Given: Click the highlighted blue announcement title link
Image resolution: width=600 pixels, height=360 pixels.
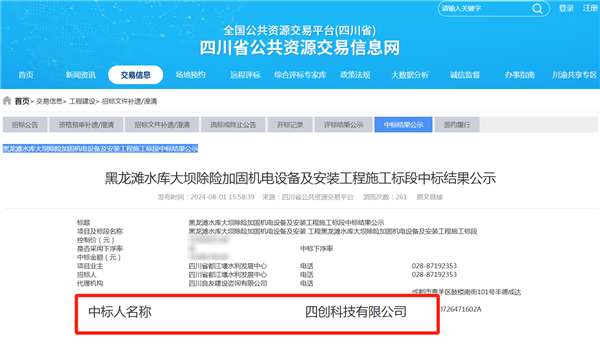Looking at the screenshot, I should coord(100,148).
